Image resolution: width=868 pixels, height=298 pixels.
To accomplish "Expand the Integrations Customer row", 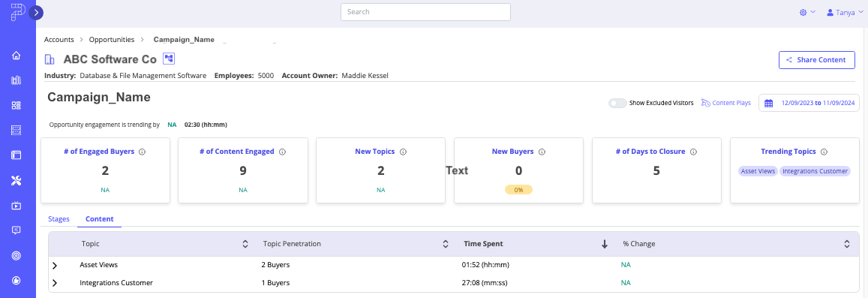I will pyautogui.click(x=55, y=283).
